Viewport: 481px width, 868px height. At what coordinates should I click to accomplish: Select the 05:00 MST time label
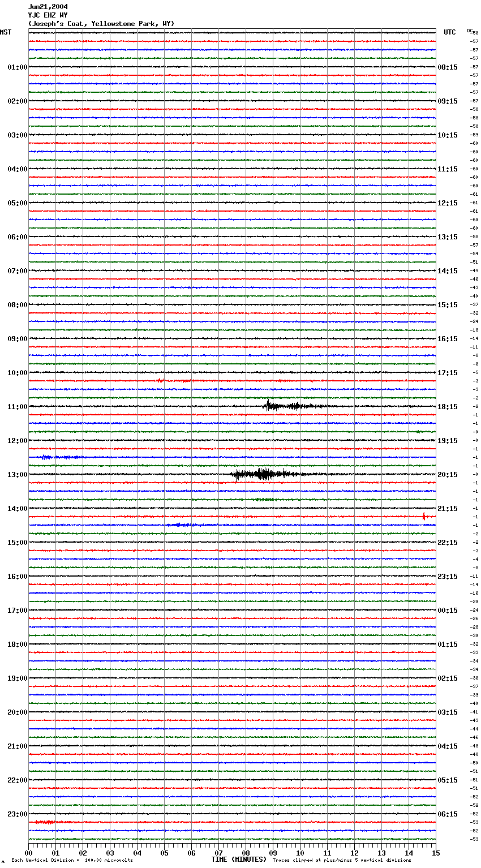click(18, 203)
